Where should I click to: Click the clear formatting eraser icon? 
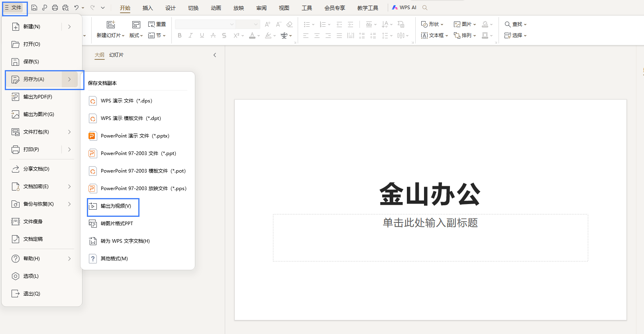(290, 24)
